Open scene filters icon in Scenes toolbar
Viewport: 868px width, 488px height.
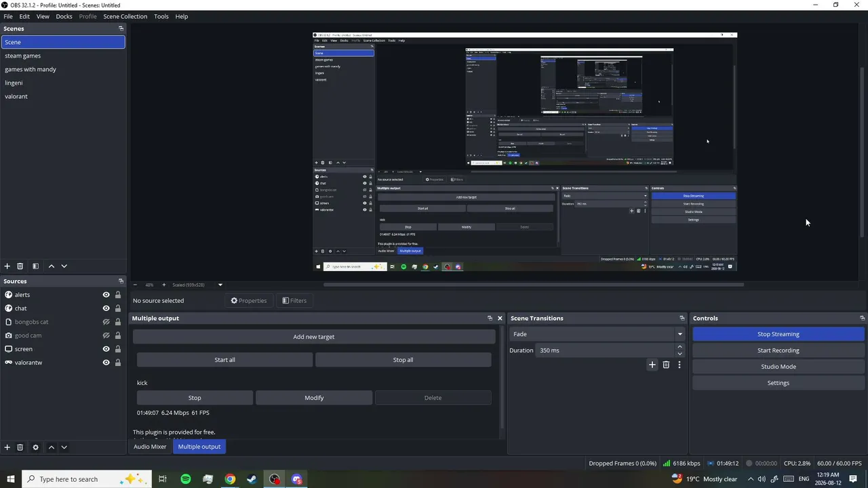[35, 266]
